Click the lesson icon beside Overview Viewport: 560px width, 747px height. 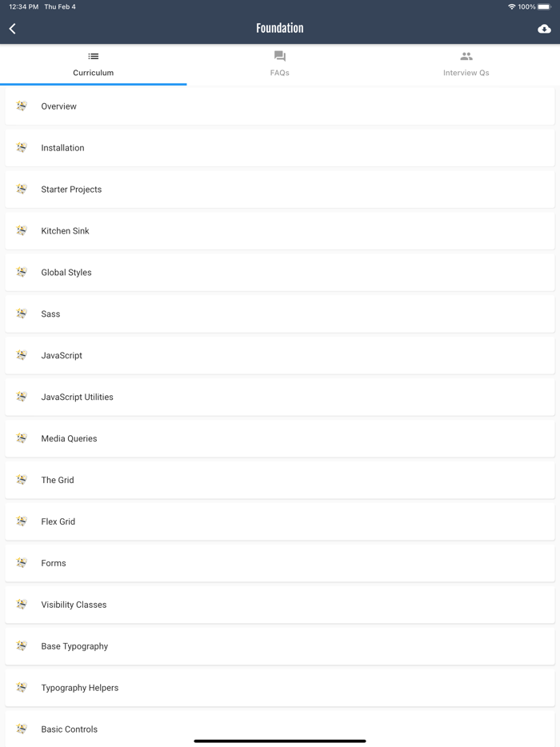(x=22, y=106)
